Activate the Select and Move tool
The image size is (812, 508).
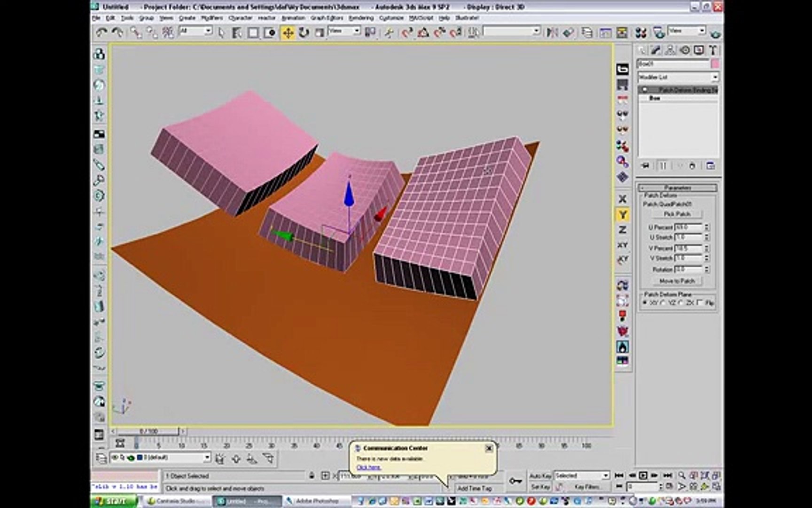(288, 32)
